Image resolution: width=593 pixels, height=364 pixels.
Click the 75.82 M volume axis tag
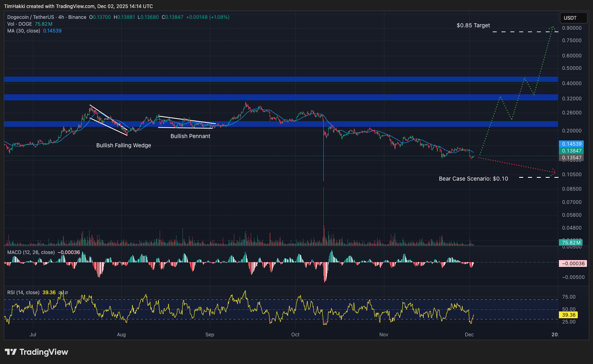(571, 242)
